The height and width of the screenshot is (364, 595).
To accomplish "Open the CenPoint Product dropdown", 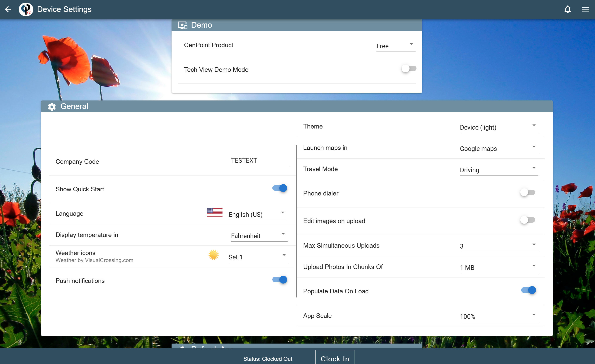I will coord(396,46).
